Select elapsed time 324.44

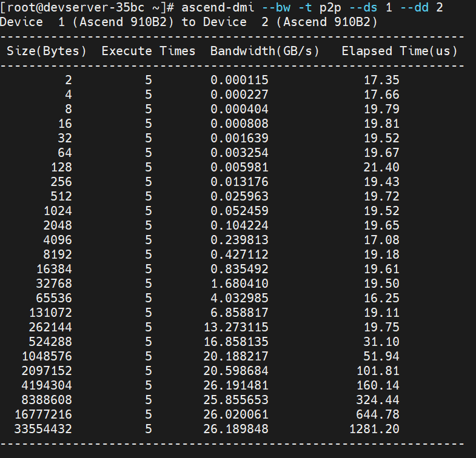click(378, 400)
